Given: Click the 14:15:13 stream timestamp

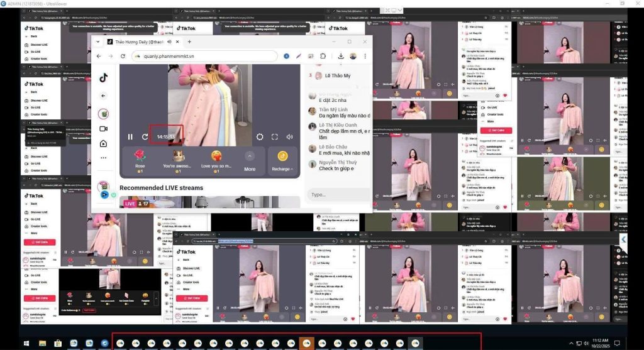Looking at the screenshot, I should coord(166,136).
